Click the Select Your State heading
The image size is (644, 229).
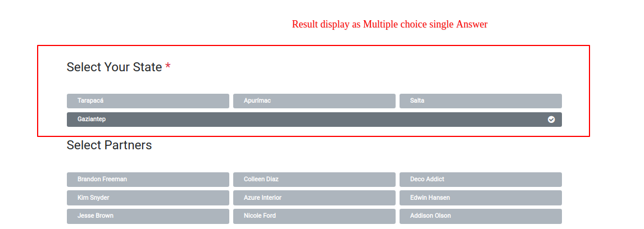tap(114, 67)
